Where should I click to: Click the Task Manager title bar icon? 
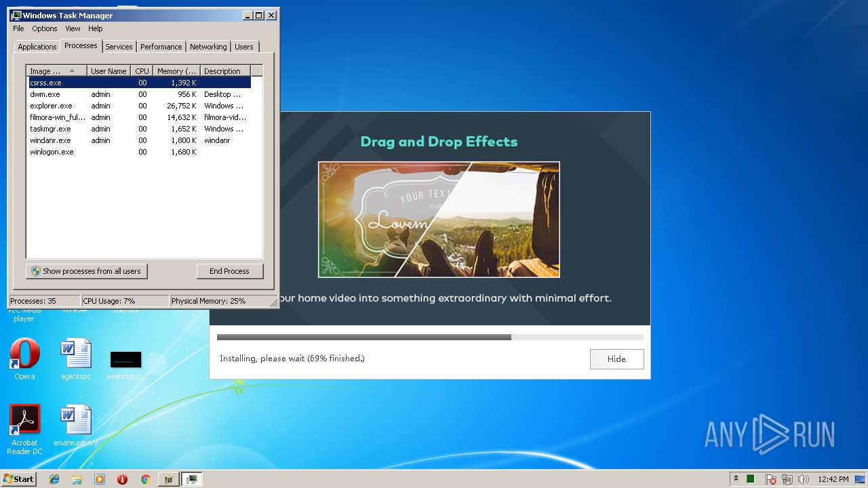point(16,15)
